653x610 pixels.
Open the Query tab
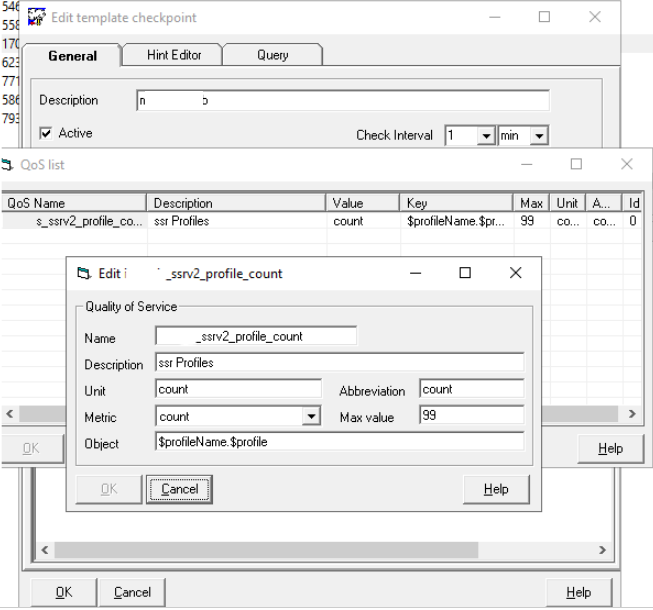coord(272,56)
